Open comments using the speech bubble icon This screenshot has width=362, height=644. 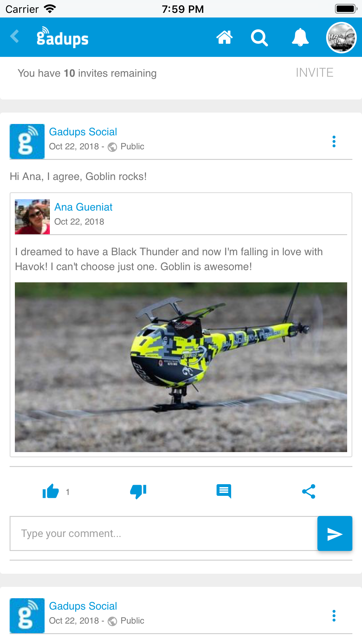tap(224, 491)
